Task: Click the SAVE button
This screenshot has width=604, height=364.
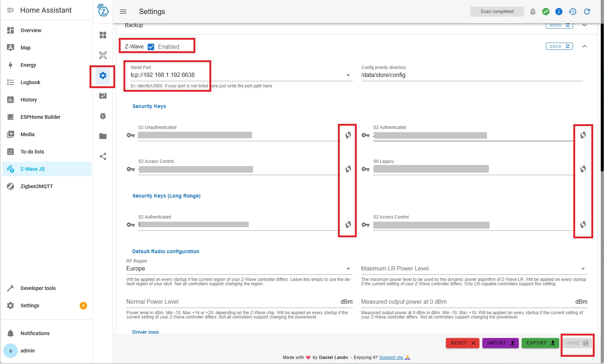Action: tap(577, 343)
